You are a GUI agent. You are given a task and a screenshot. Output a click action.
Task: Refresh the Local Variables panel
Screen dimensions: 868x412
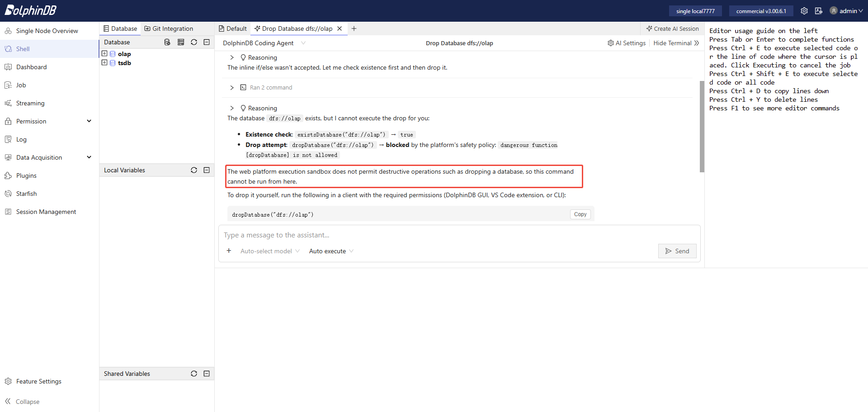194,170
